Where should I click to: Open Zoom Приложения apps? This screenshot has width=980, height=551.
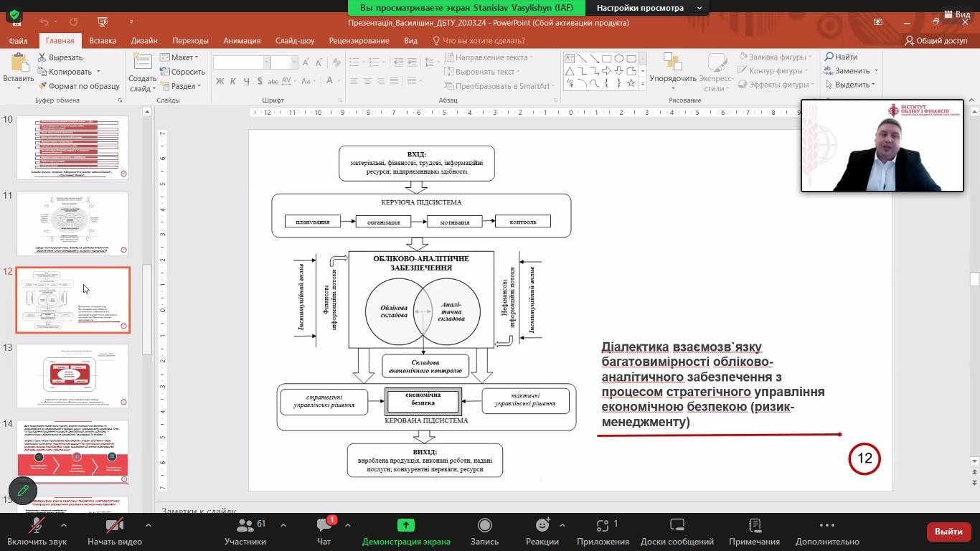(x=603, y=532)
